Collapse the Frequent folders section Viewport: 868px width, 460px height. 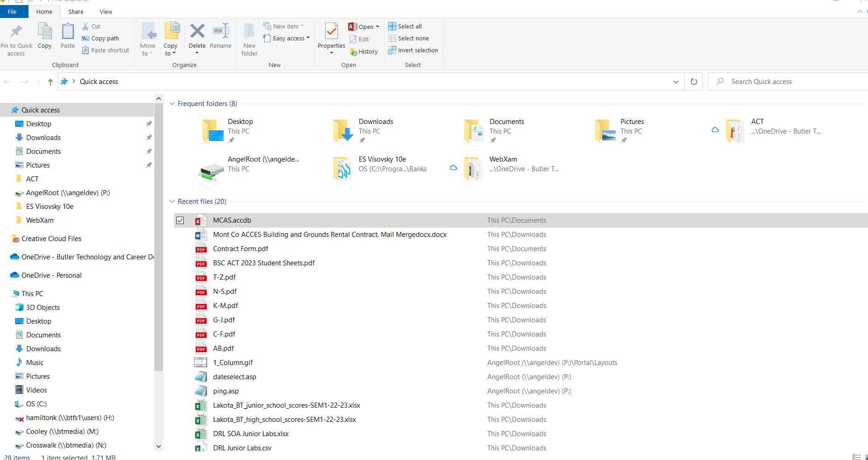(x=172, y=104)
